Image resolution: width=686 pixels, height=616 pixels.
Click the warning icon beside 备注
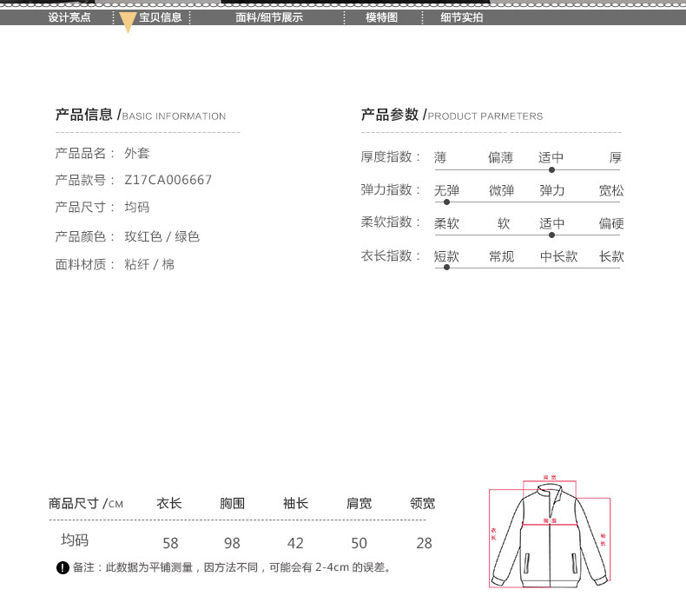click(62, 568)
